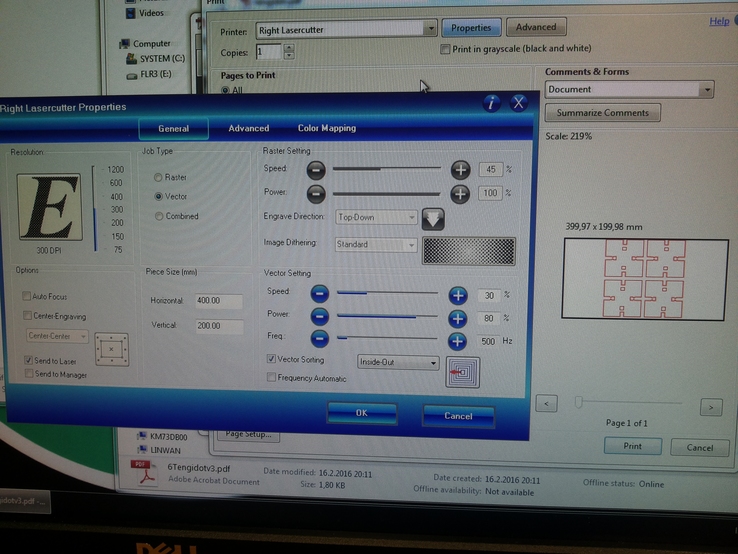Increase vector speed with plus button
The width and height of the screenshot is (738, 554).
(457, 296)
